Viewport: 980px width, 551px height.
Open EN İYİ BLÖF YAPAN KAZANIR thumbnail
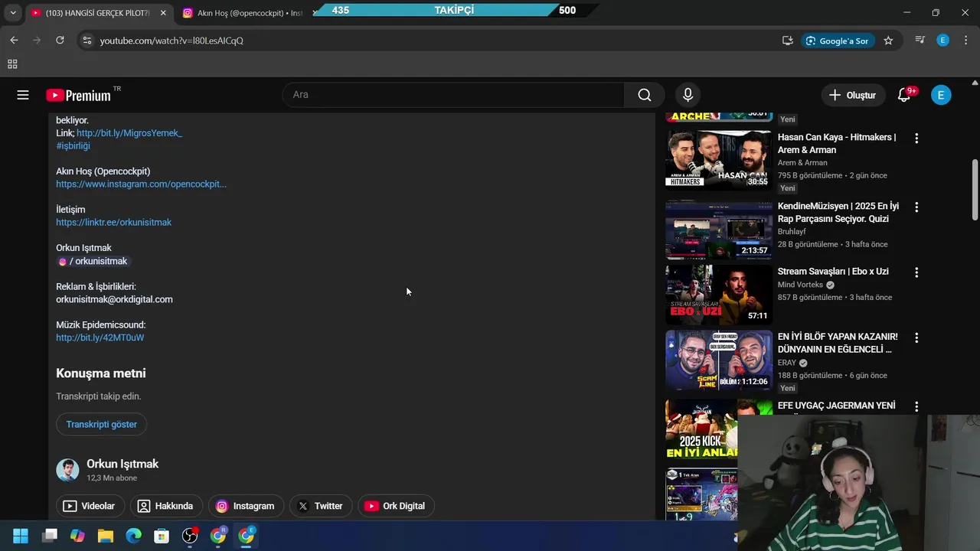(718, 360)
